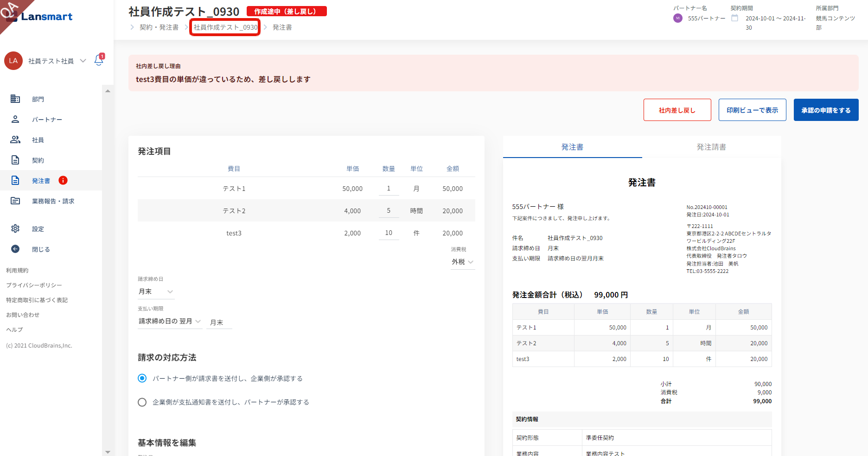Click the contract period calendar icon

pyautogui.click(x=734, y=18)
